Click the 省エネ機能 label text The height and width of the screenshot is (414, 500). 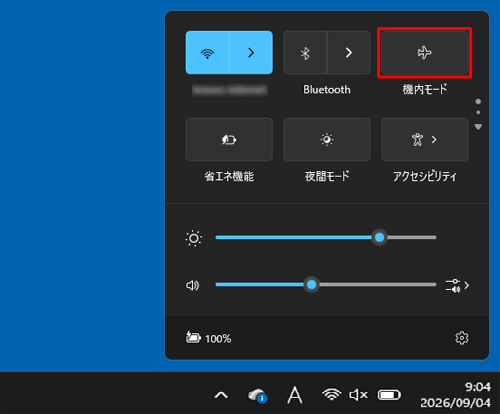229,176
